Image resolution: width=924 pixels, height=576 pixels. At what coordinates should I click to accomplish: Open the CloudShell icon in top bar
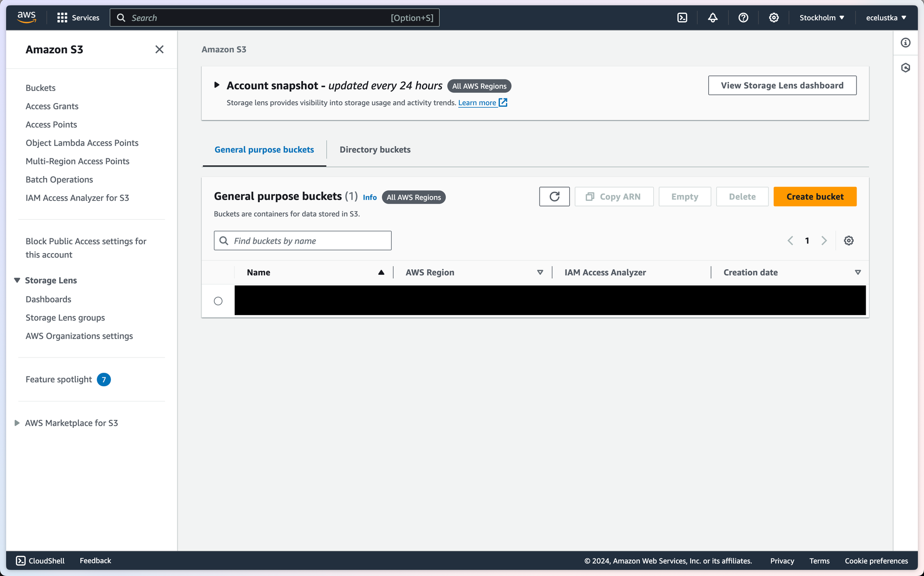[x=682, y=18]
